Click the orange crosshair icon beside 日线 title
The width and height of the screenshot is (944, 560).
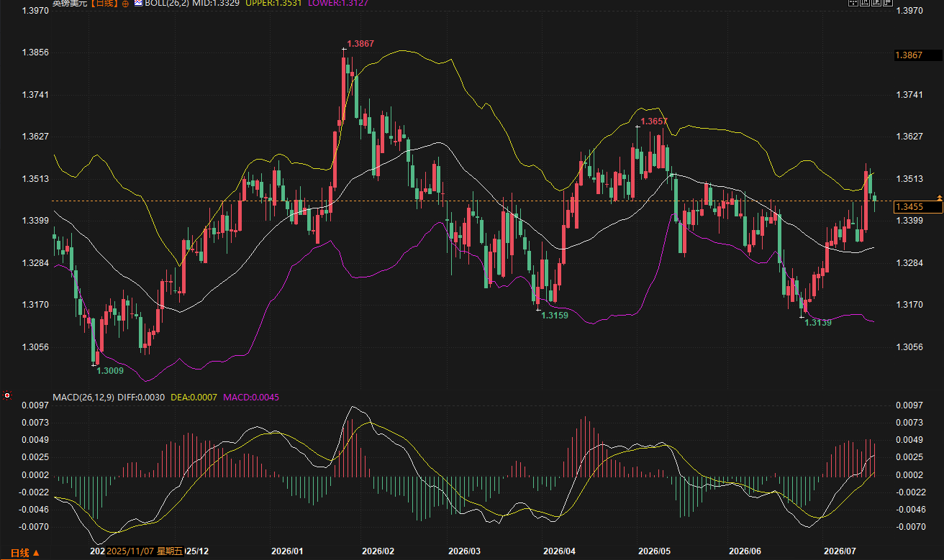pos(125,4)
